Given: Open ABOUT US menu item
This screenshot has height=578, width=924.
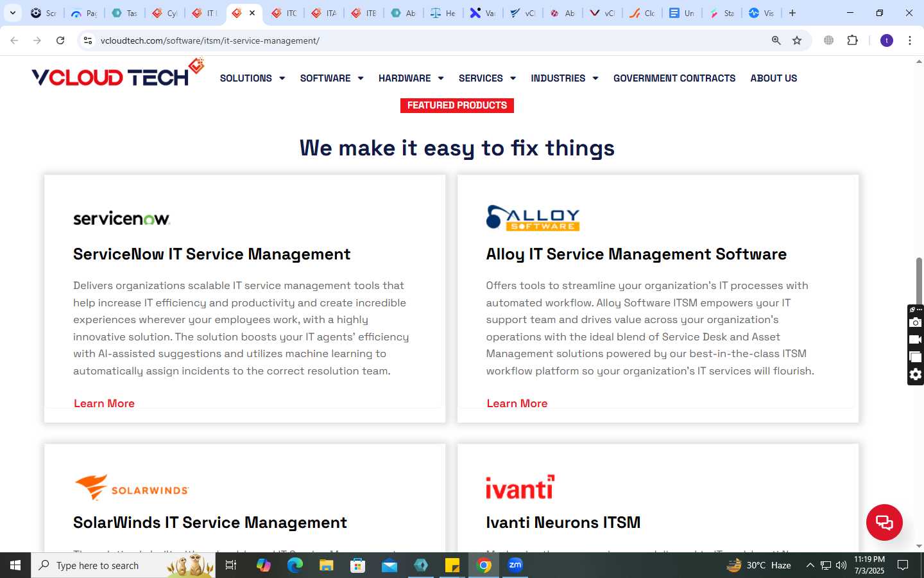Looking at the screenshot, I should (774, 78).
